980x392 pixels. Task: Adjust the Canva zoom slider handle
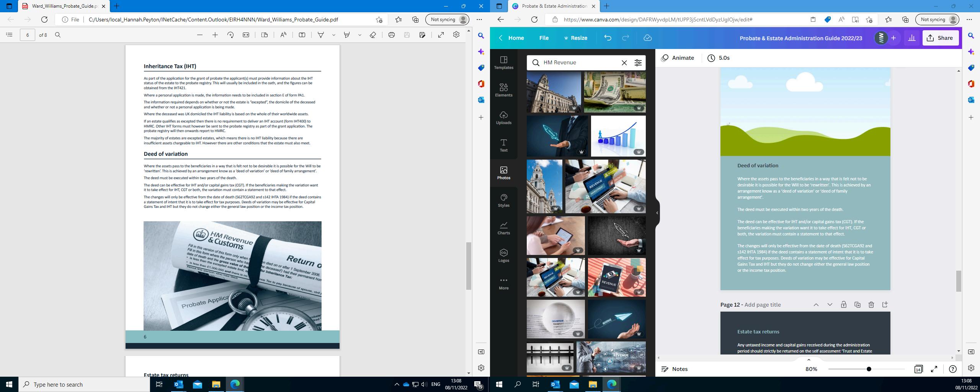pyautogui.click(x=869, y=369)
